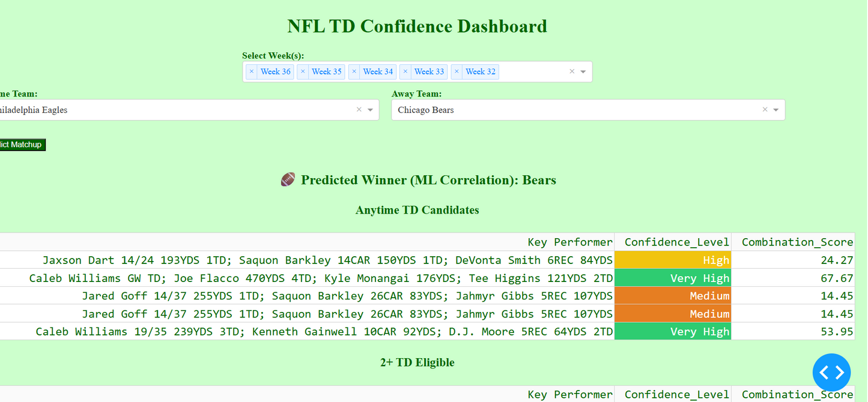Click the Confidence_Level column header
Image resolution: width=868 pixels, height=402 pixels.
pyautogui.click(x=677, y=242)
